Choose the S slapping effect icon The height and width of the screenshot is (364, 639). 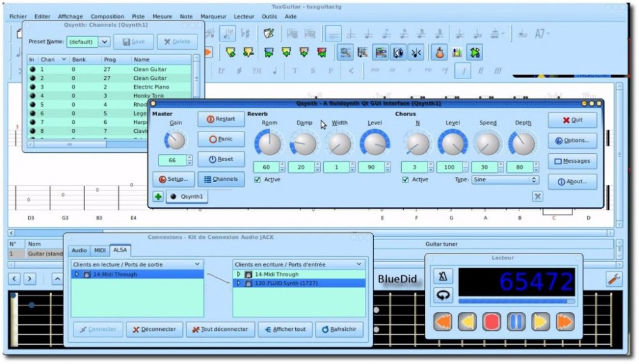312,70
